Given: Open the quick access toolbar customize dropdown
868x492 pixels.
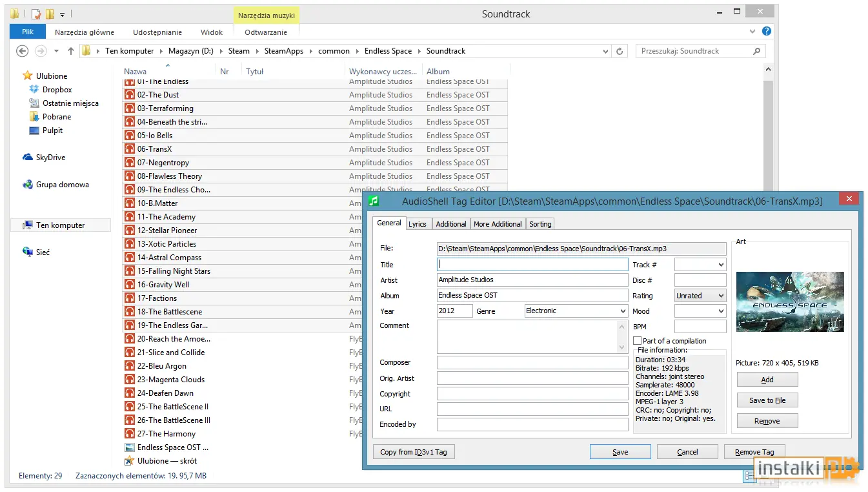Looking at the screenshot, I should (x=62, y=14).
